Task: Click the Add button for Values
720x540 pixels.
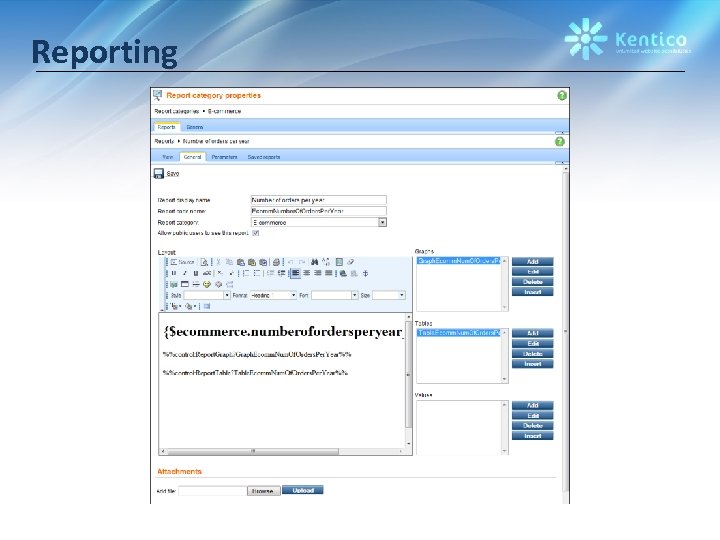Action: tap(533, 405)
